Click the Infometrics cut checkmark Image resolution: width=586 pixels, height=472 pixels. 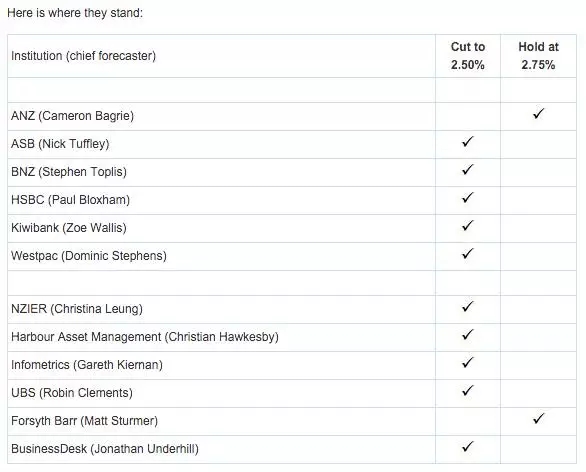coord(468,363)
